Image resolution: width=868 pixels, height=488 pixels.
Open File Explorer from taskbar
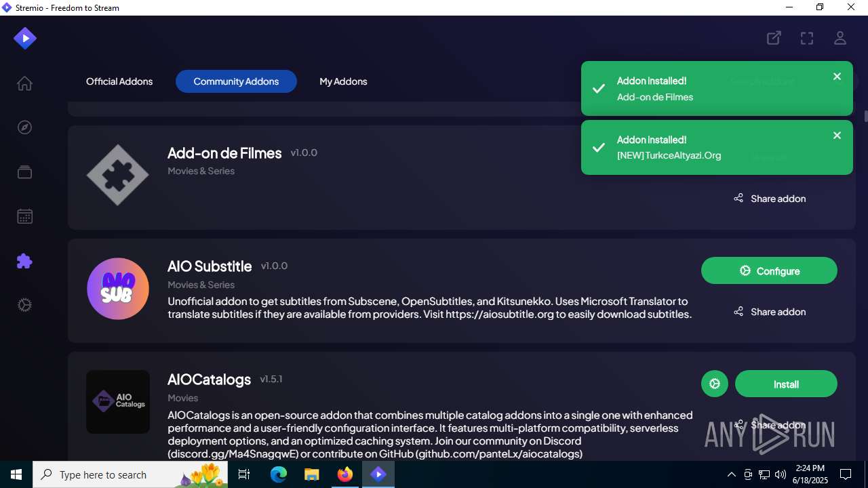(x=311, y=474)
